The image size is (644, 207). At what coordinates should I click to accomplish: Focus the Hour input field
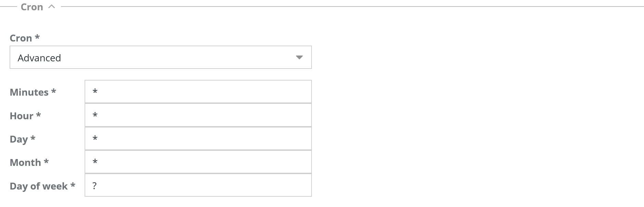(x=198, y=115)
